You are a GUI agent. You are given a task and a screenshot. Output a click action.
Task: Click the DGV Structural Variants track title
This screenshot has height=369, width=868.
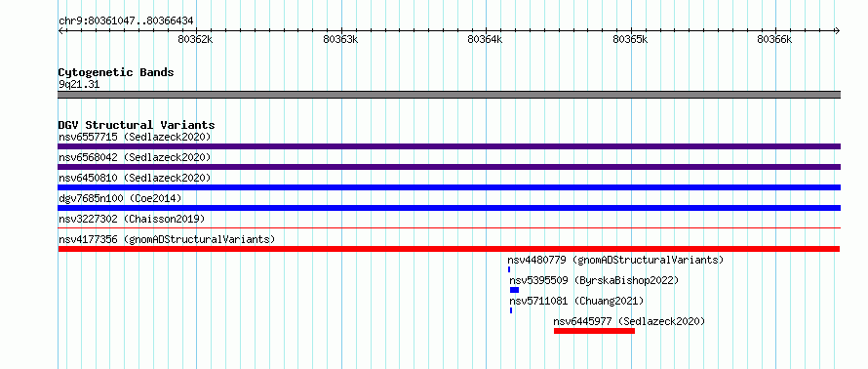pyautogui.click(x=137, y=125)
